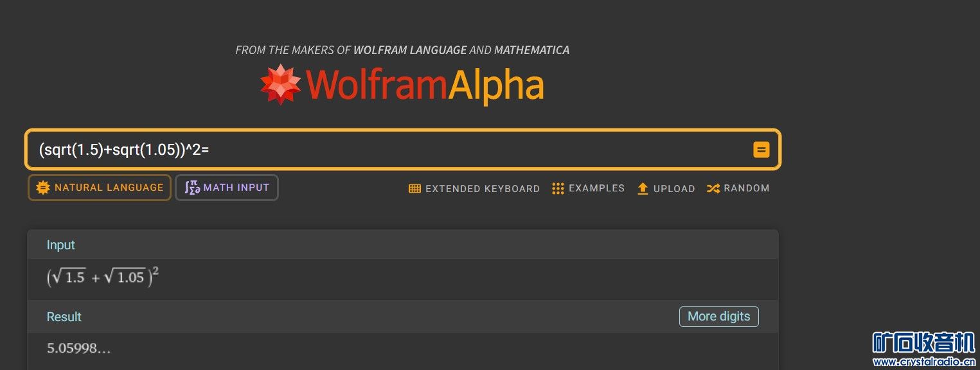980x370 pixels.
Task: Click the red Wolfram spikey star logo
Action: pyautogui.click(x=280, y=84)
